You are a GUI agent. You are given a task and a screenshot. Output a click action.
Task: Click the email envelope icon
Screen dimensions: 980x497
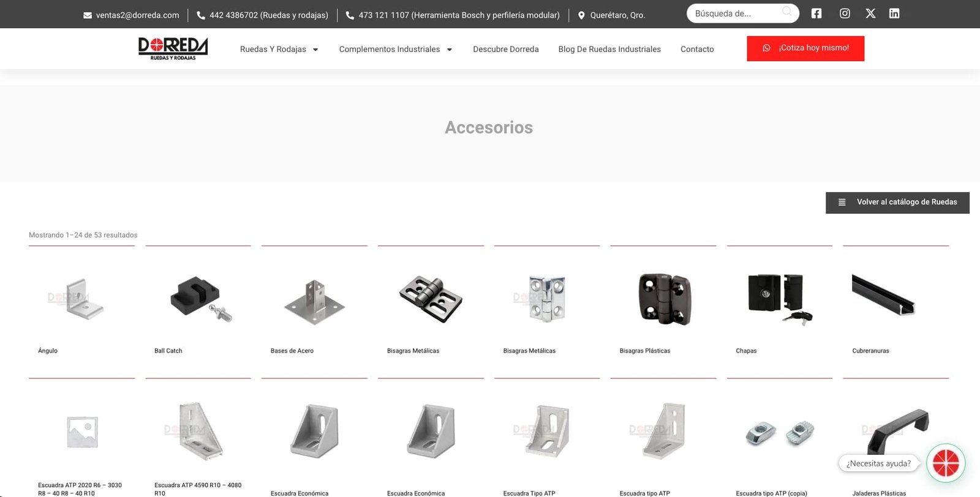point(88,15)
